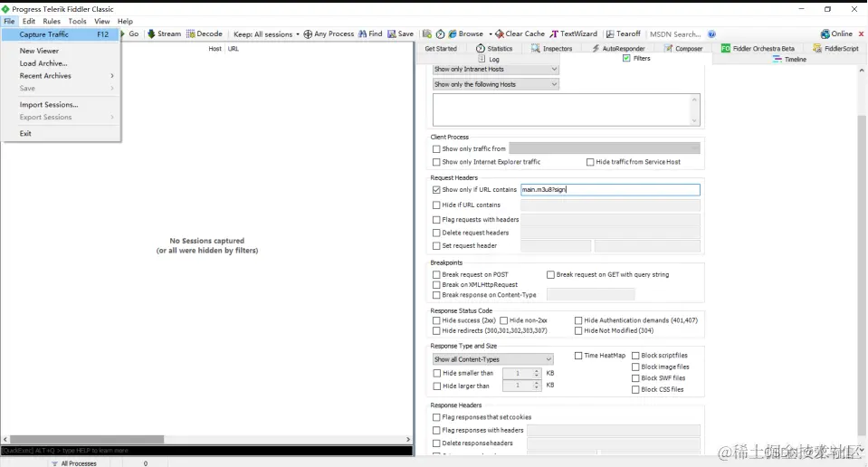Viewport: 868px width, 467px height.
Task: Select Capture Traffic in File menu
Action: (61, 34)
